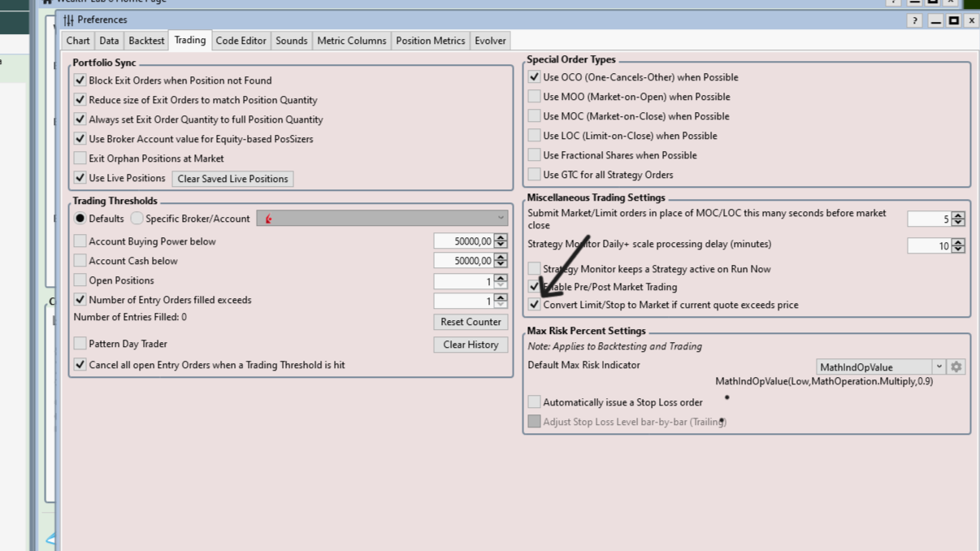Viewport: 980px width, 551px height.
Task: Enable Pattern Day Trader threshold
Action: click(x=80, y=344)
